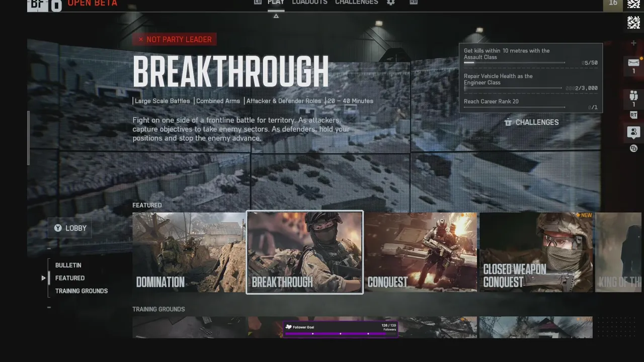The width and height of the screenshot is (644, 362).
Task: Select BULLETIN in the left section list
Action: [68, 265]
